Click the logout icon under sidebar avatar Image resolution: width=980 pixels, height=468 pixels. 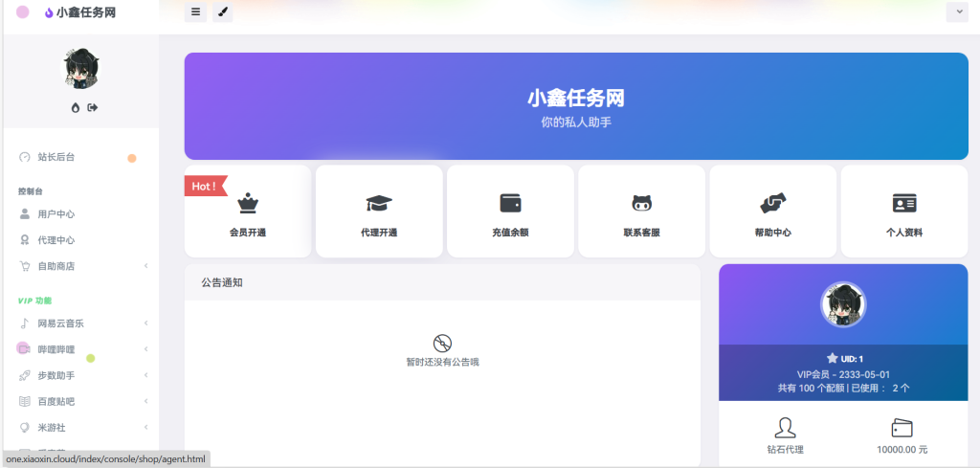(93, 107)
